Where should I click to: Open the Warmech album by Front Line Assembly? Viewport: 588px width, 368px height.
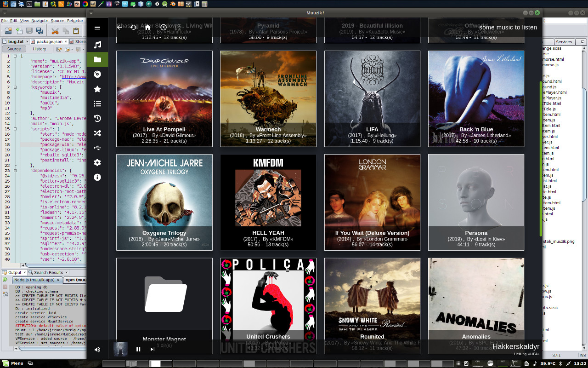pyautogui.click(x=268, y=98)
